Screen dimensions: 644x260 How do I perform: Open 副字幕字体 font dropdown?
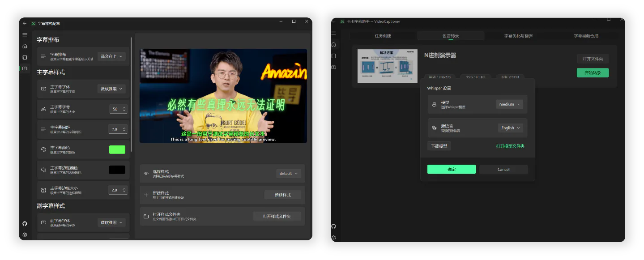coord(111,222)
